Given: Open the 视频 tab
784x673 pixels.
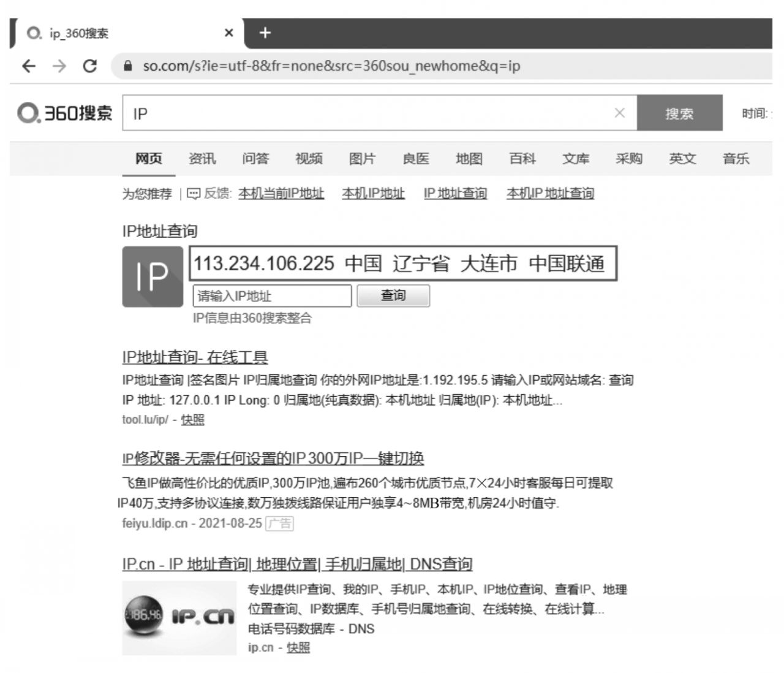Looking at the screenshot, I should point(309,159).
